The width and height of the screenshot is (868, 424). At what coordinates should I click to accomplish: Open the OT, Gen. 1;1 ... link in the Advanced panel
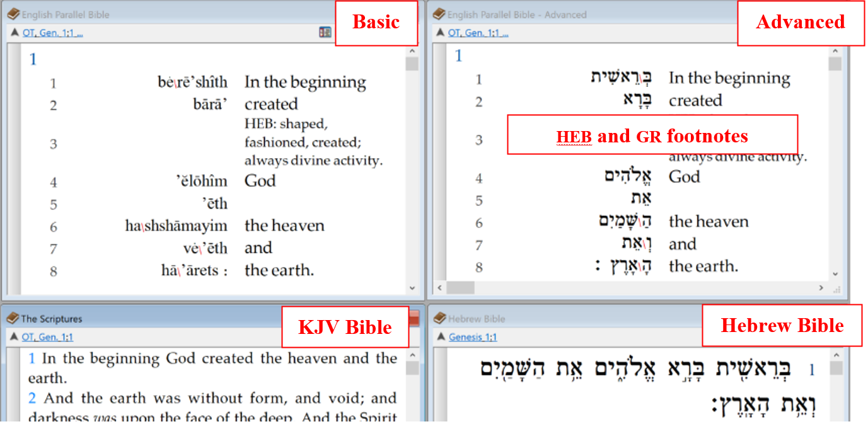[x=478, y=33]
